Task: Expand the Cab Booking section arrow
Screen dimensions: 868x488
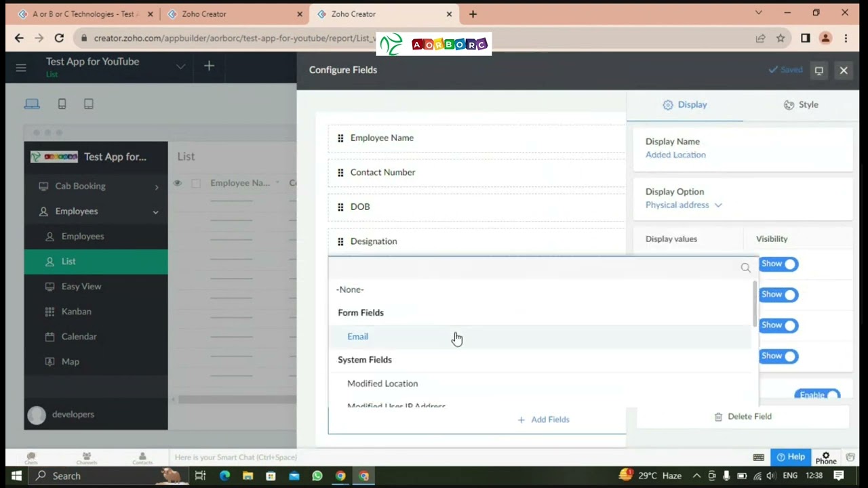Action: pos(157,186)
